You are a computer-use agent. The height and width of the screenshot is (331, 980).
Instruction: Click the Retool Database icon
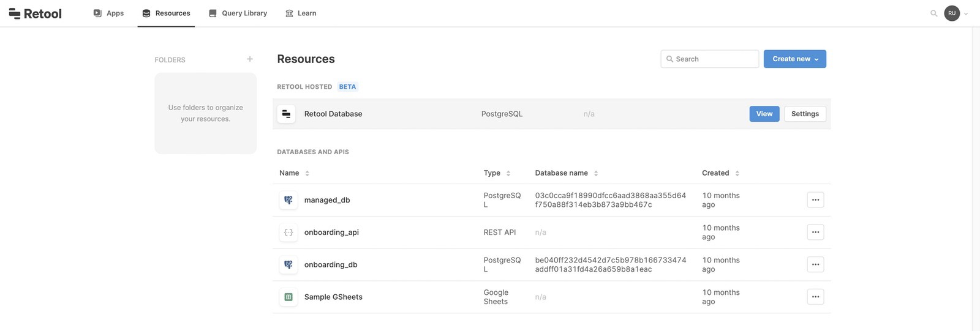click(286, 114)
